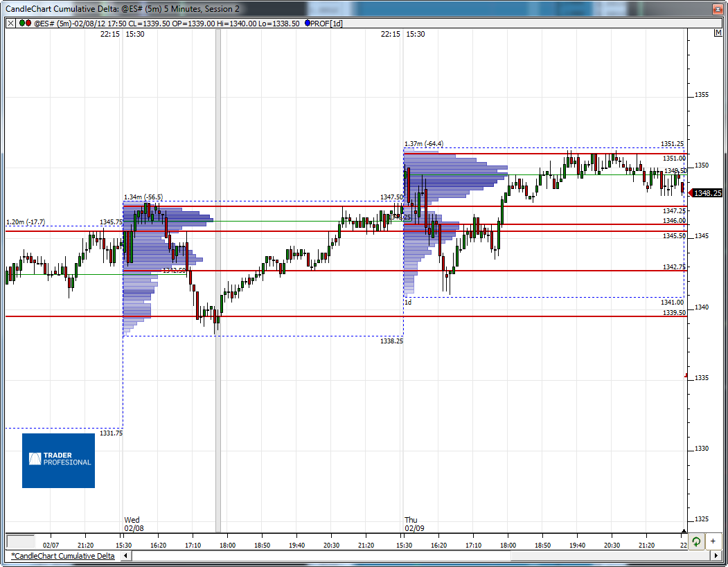The image size is (728, 567).
Task: Click the 1330 price axis label
Action: click(702, 449)
